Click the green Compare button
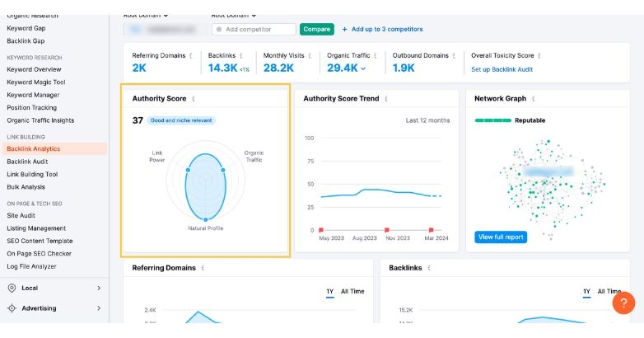644x338 pixels. (316, 29)
